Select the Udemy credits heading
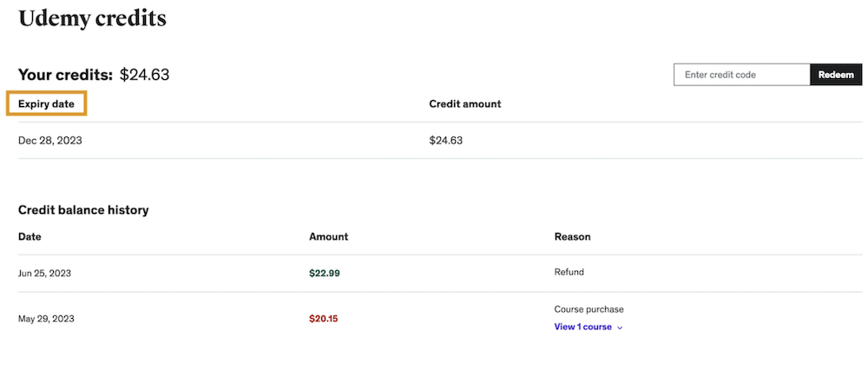Screen dimensions: 868x370 pyautogui.click(x=93, y=18)
